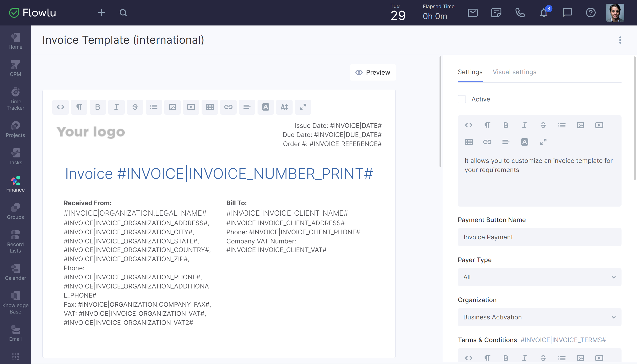Click the Elapsed Time tracker
Viewport: 637px width, 364px height.
[438, 13]
